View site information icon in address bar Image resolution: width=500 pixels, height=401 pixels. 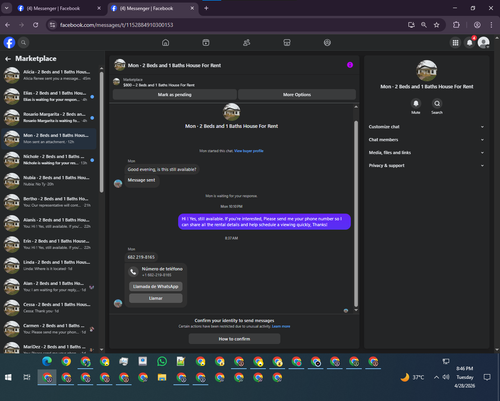coord(52,25)
